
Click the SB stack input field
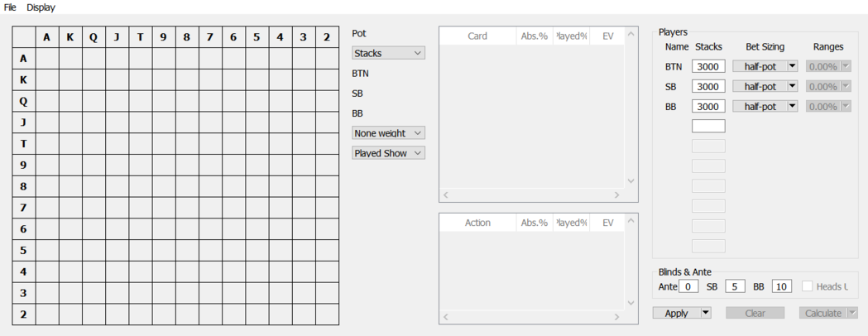(x=708, y=86)
